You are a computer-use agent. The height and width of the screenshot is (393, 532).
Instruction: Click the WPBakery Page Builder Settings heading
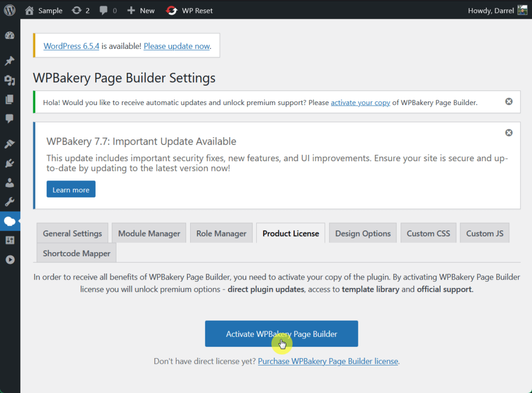coord(124,78)
